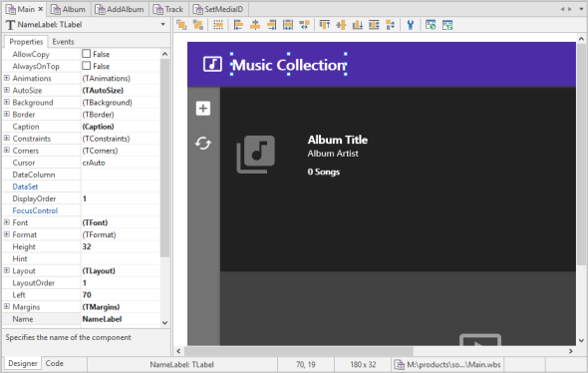Expand the Format property

(7, 234)
